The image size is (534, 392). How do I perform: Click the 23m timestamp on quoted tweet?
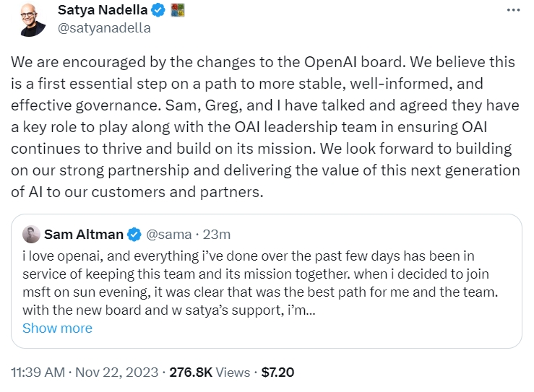tap(217, 234)
